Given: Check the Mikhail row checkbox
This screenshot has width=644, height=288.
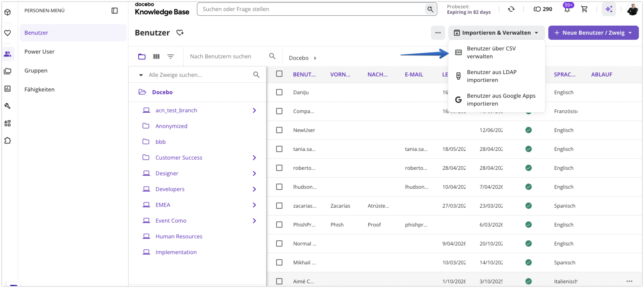Looking at the screenshot, I should pyautogui.click(x=279, y=262).
